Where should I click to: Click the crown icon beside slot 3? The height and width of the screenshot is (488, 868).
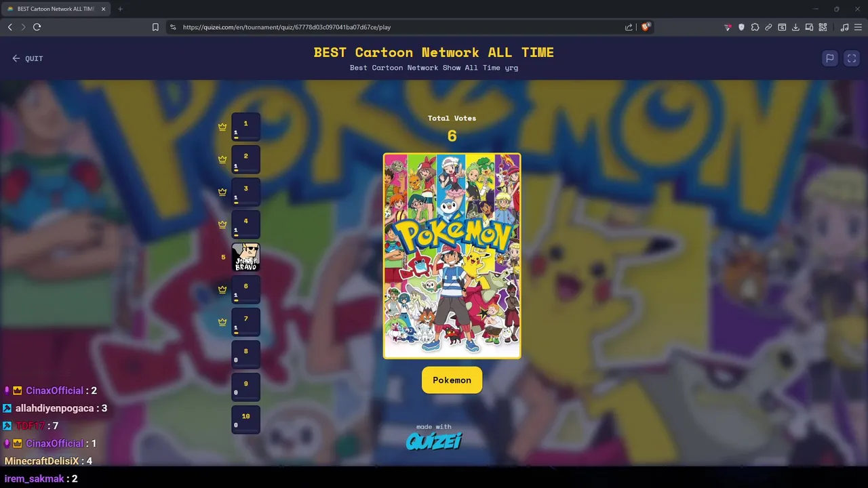pyautogui.click(x=222, y=192)
